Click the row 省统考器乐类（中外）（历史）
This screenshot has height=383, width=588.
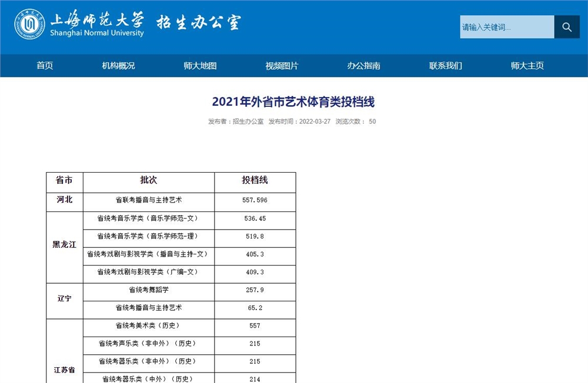coord(149,379)
